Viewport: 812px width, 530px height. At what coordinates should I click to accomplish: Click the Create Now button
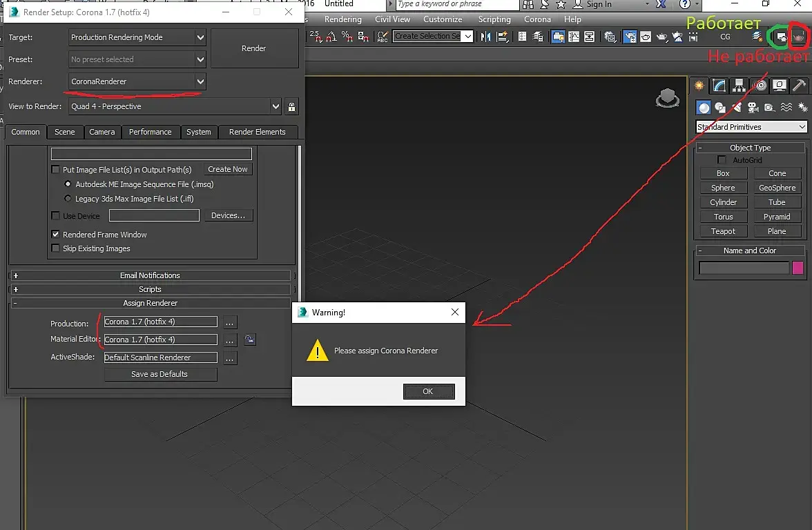[x=228, y=169]
